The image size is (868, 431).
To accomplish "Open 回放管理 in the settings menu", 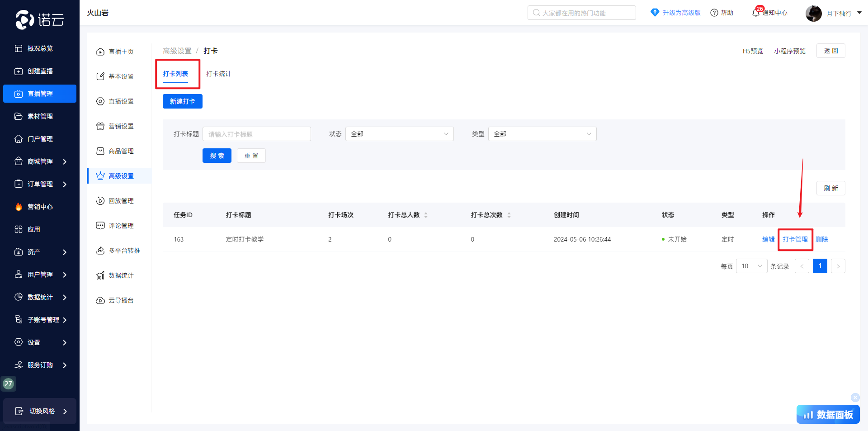I will [121, 201].
